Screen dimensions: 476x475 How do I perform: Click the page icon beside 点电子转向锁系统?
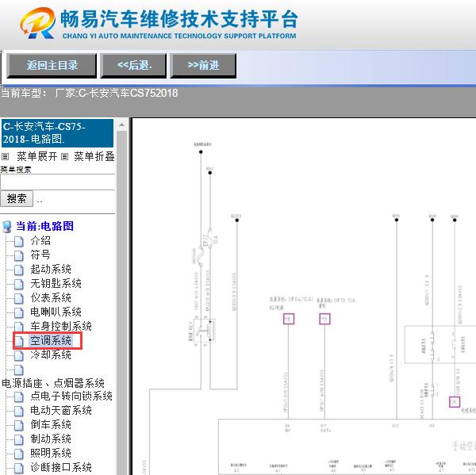click(x=19, y=397)
